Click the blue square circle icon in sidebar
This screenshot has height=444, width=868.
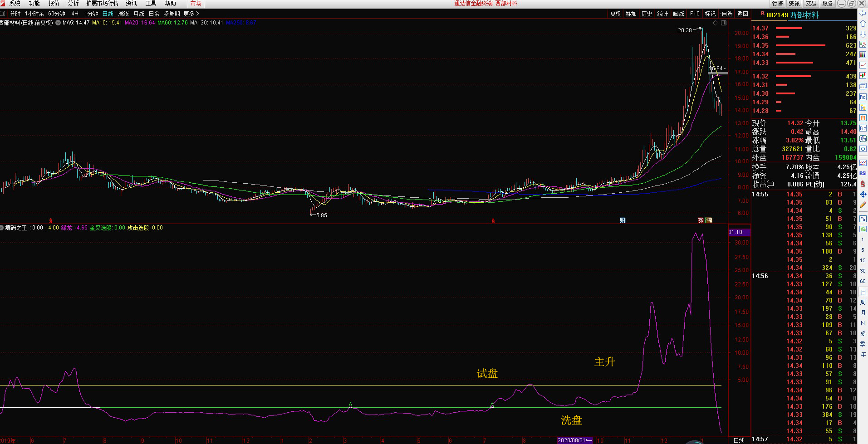863,149
